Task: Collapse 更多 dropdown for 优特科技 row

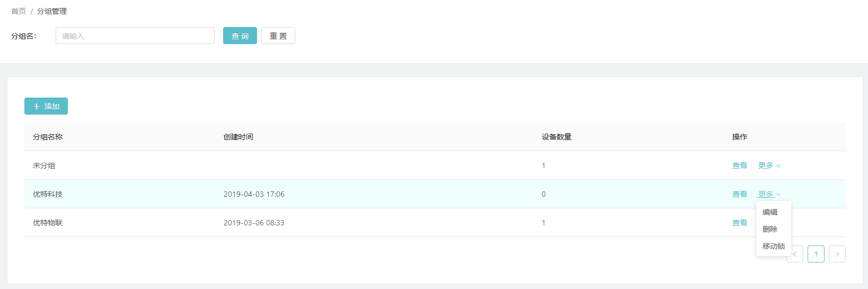Action: click(769, 194)
